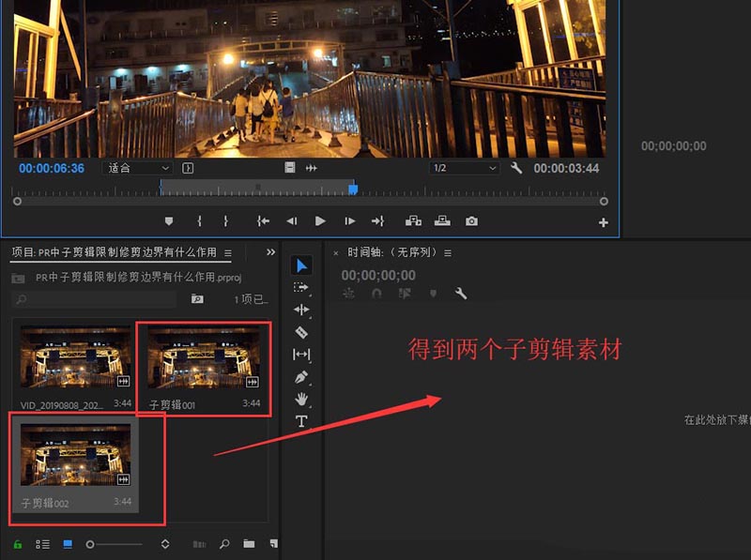Toggle project read-only lock icon

[18, 544]
